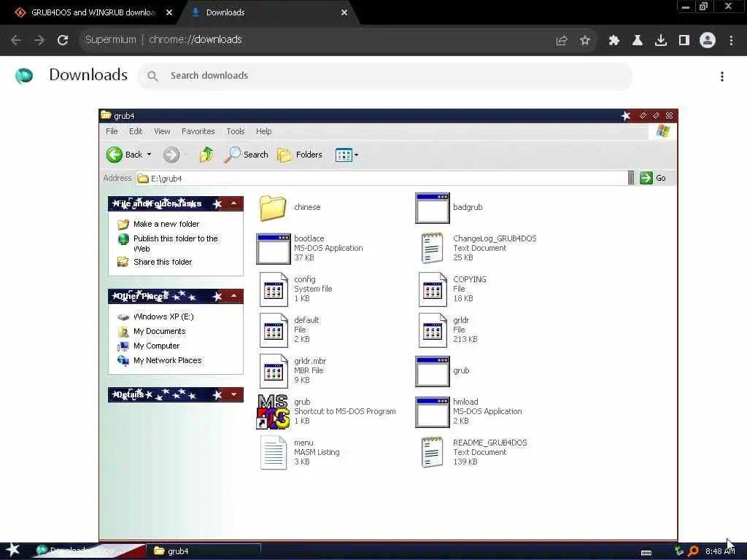Screen dimensions: 747x560
Task: Open My Network Places link
Action: coord(167,360)
